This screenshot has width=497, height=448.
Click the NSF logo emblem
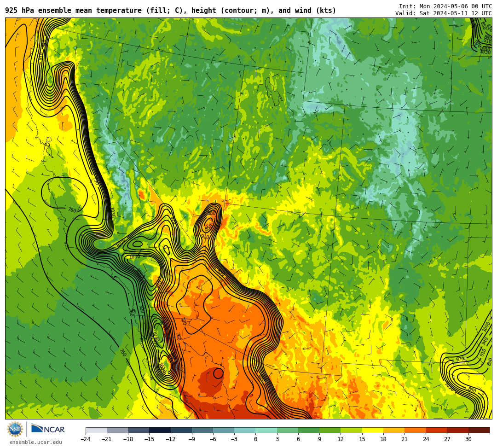tap(15, 429)
